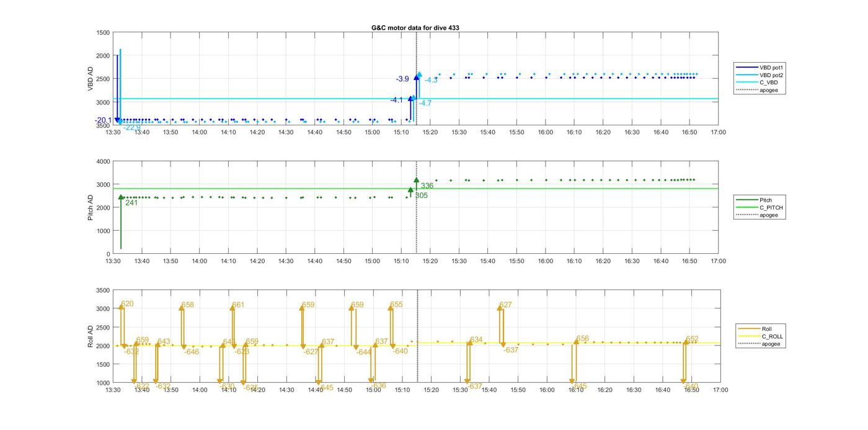This screenshot has height=430, width=868.
Task: Click the '627' roll data label
Action: coord(506,305)
